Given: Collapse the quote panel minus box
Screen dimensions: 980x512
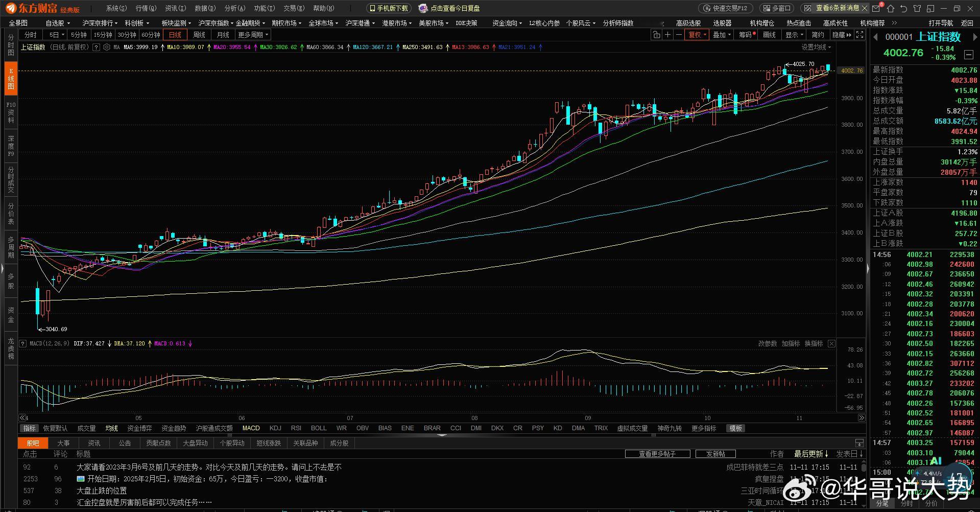Looking at the screenshot, I should coord(969,54).
